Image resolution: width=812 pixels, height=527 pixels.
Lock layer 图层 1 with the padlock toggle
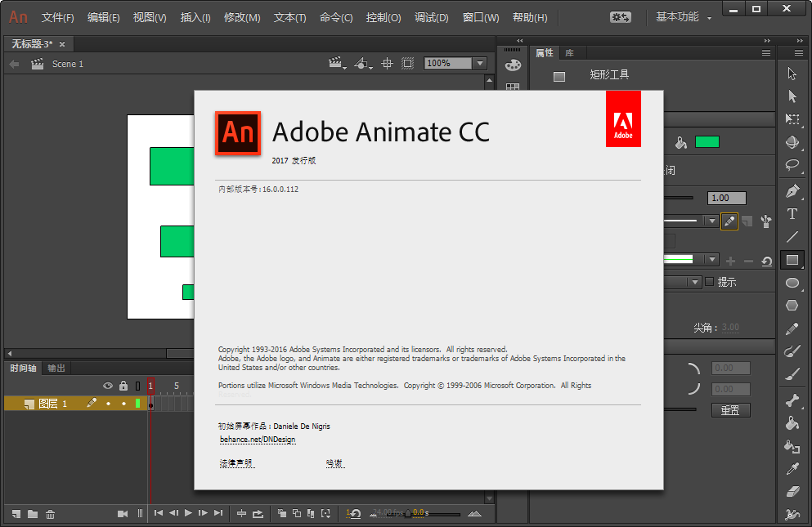click(124, 403)
